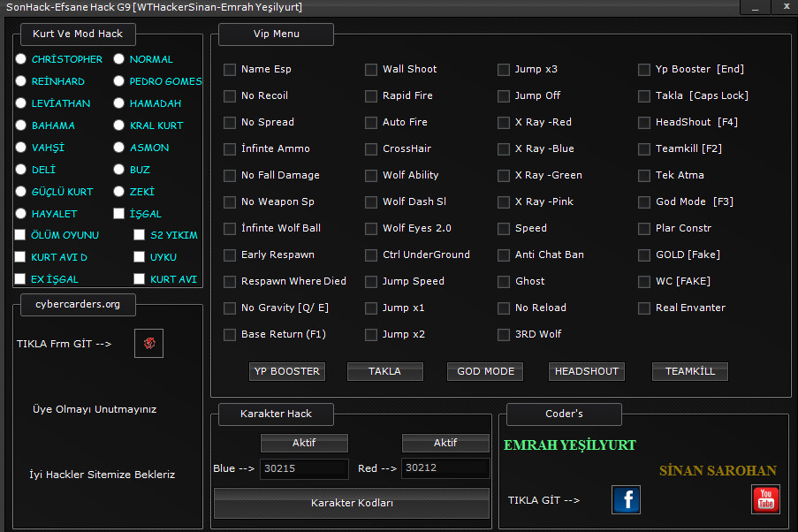Image resolution: width=798 pixels, height=532 pixels.
Task: Click Aktif button above Red field
Action: coord(445,443)
